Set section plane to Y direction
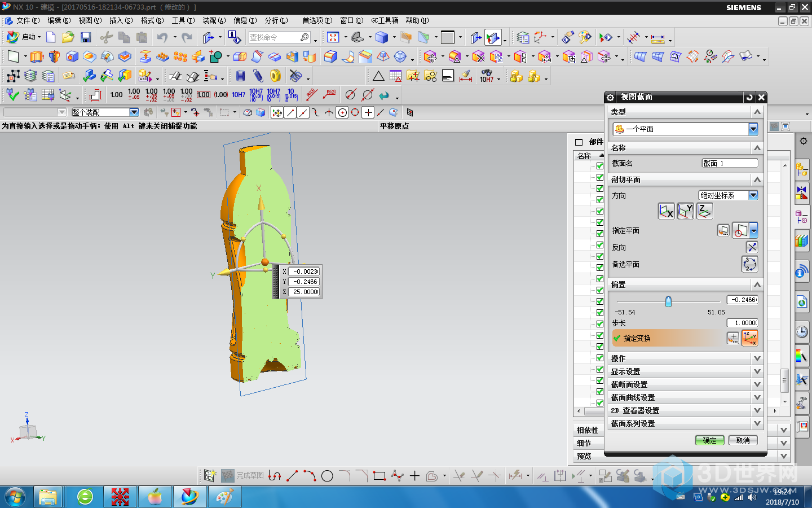812x508 pixels. (x=686, y=211)
